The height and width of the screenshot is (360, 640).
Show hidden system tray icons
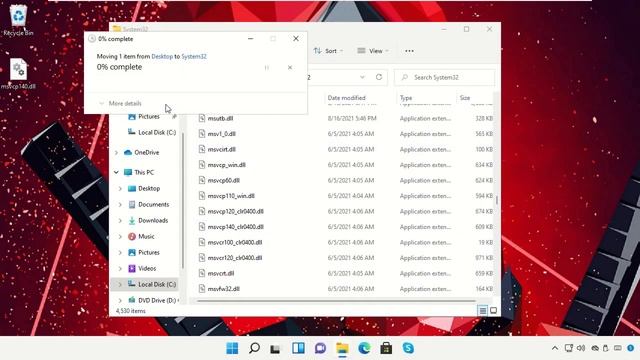[x=555, y=348]
